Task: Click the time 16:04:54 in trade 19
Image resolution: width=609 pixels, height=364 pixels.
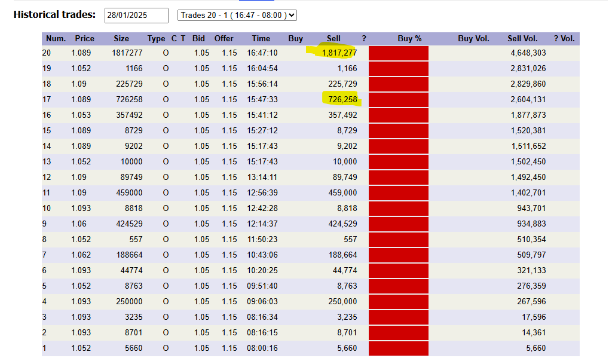Action: pos(262,68)
